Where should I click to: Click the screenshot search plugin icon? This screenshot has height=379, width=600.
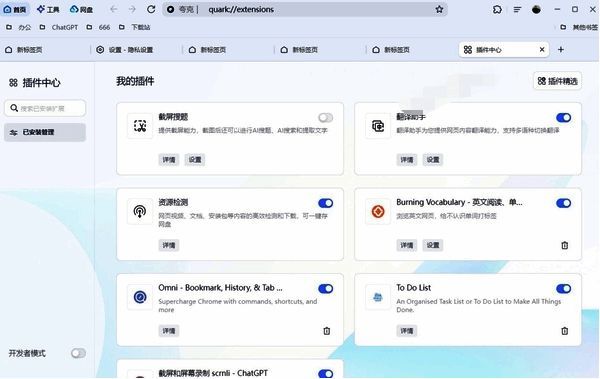pos(140,126)
